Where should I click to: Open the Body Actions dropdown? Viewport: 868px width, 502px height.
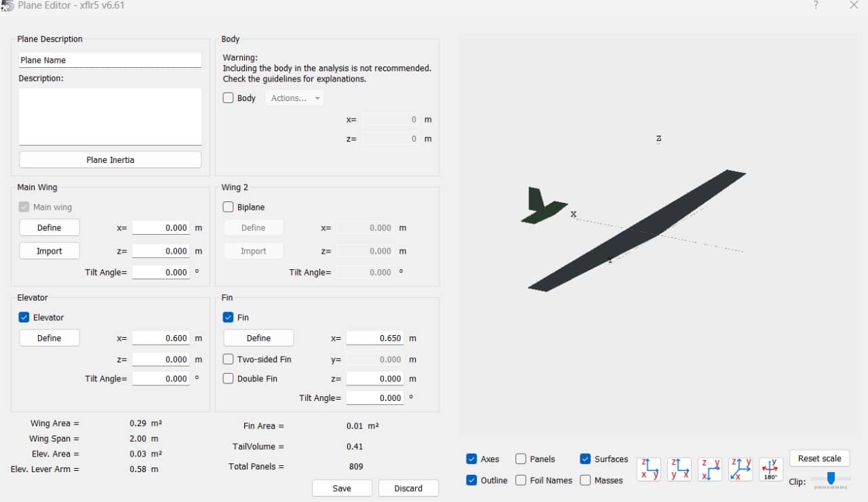coord(294,98)
